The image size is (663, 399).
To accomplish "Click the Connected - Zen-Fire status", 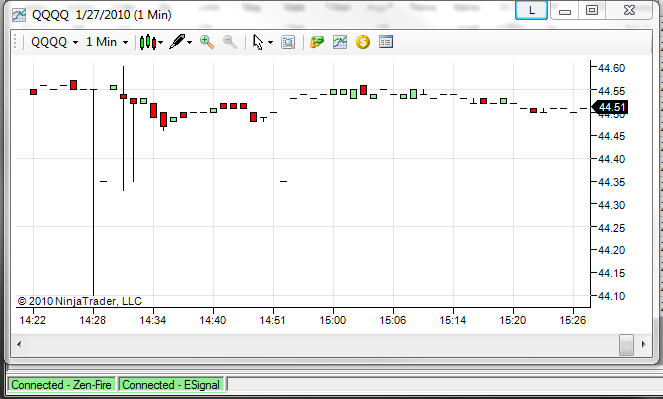I will click(x=61, y=385).
